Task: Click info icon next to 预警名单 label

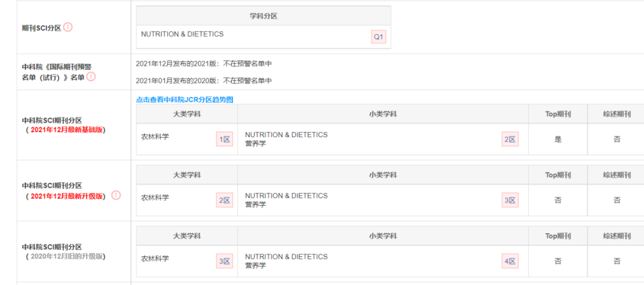Action: tap(91, 77)
